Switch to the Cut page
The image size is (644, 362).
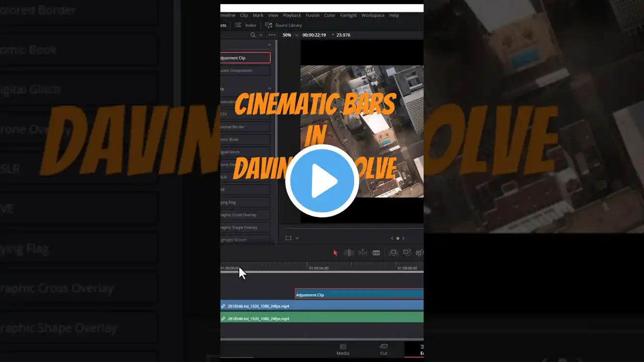(x=383, y=350)
